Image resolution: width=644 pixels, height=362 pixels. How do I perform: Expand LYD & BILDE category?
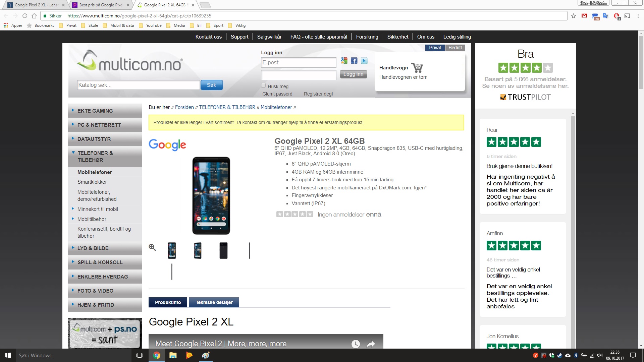[x=105, y=248]
